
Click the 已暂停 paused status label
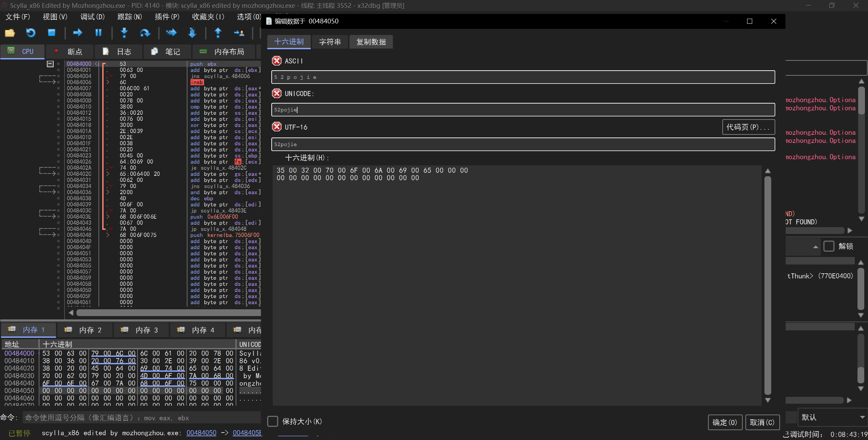(x=19, y=433)
